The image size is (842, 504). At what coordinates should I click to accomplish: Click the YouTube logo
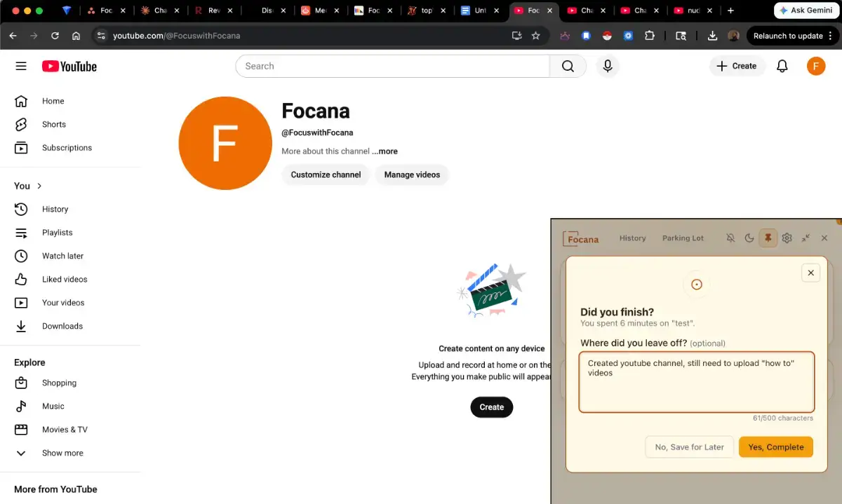(69, 66)
